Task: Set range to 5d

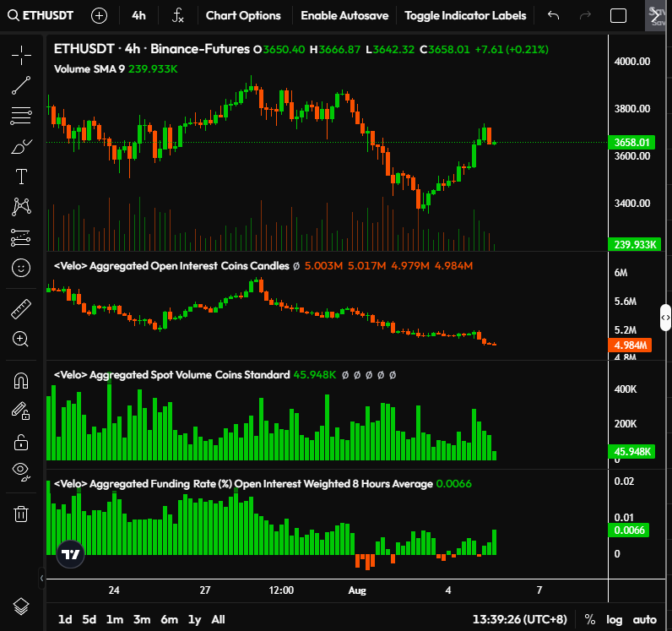Action: pyautogui.click(x=89, y=619)
